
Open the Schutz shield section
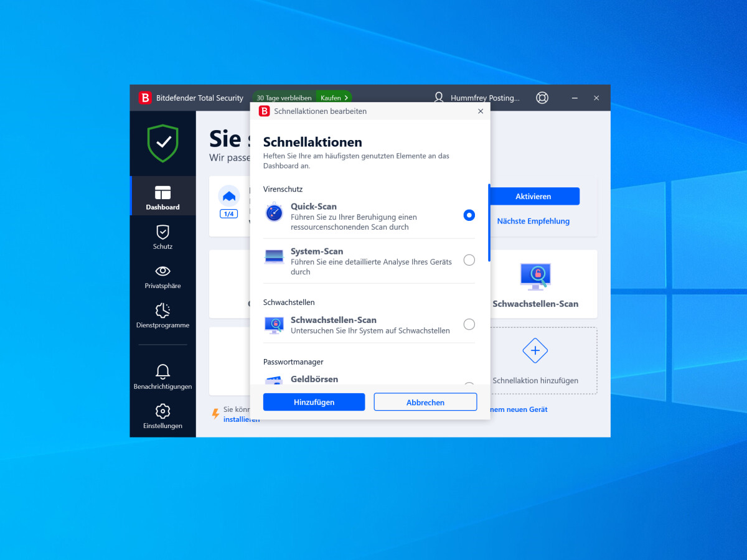coord(162,237)
